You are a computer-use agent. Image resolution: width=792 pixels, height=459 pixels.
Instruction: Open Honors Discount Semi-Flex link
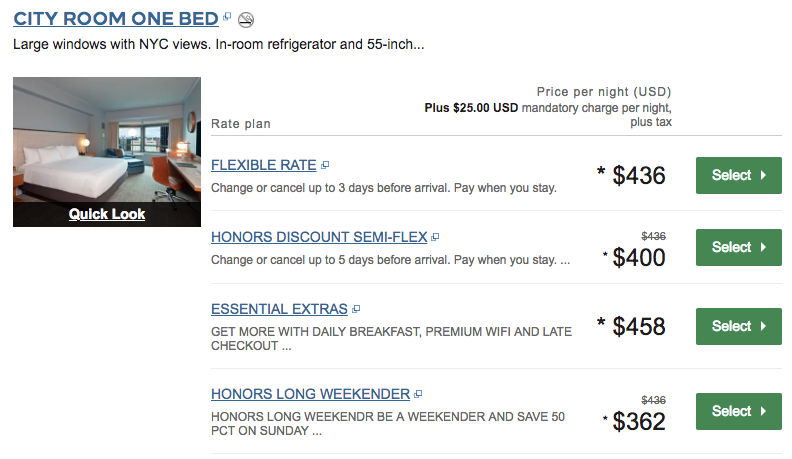[319, 237]
